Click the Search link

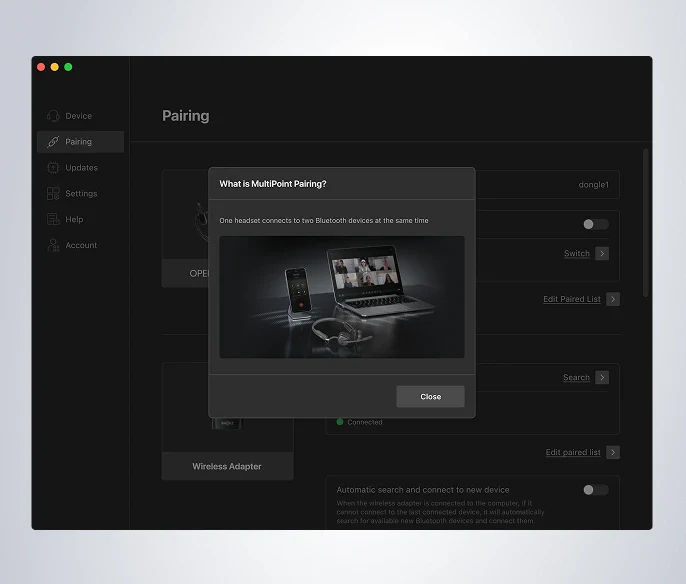click(576, 378)
